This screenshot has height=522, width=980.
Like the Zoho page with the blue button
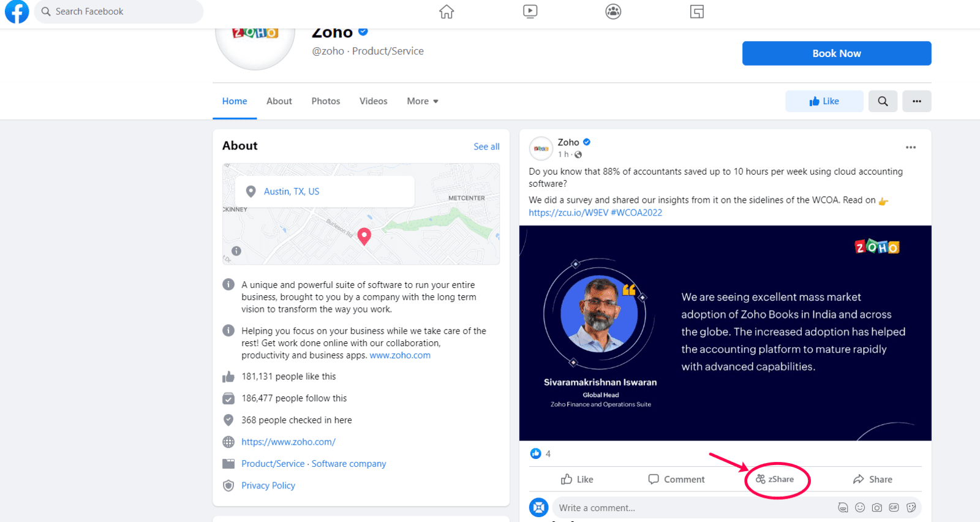(x=824, y=101)
